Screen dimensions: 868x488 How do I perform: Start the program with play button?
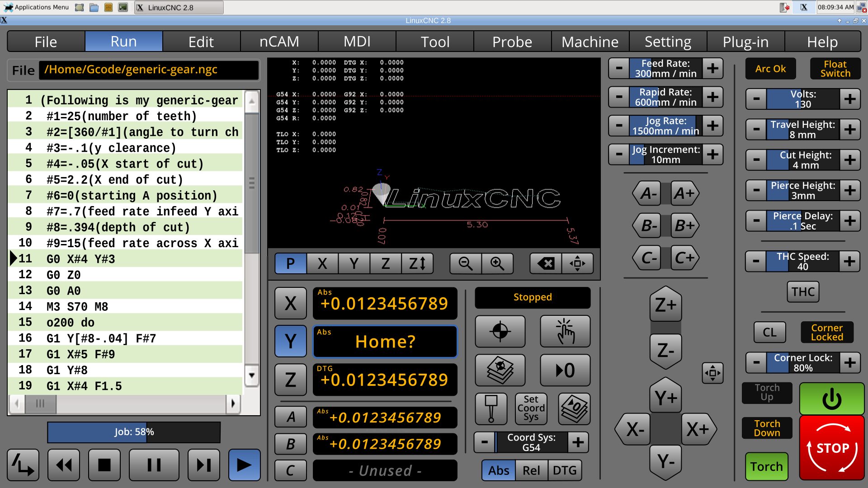tap(245, 465)
